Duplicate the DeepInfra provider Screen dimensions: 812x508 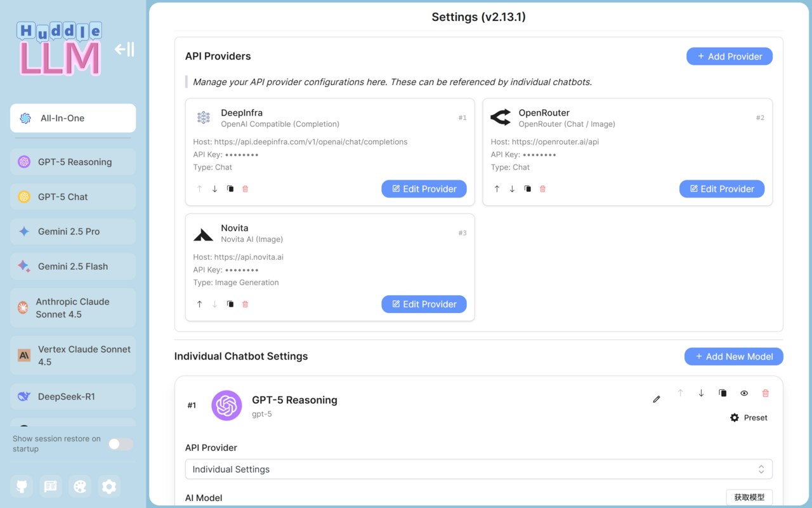point(230,189)
